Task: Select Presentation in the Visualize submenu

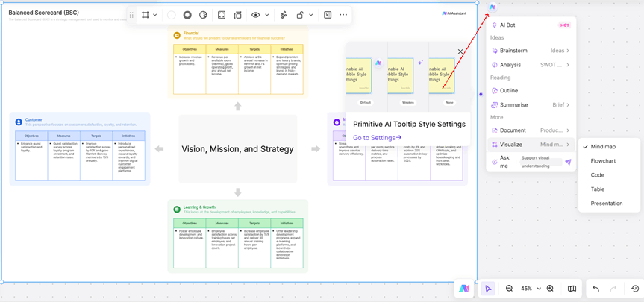Action: click(x=606, y=204)
